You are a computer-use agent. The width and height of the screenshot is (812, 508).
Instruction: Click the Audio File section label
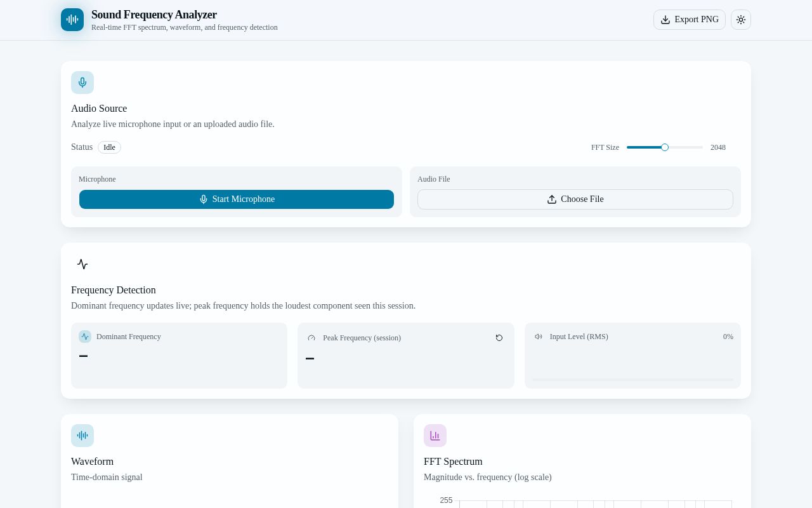click(434, 179)
